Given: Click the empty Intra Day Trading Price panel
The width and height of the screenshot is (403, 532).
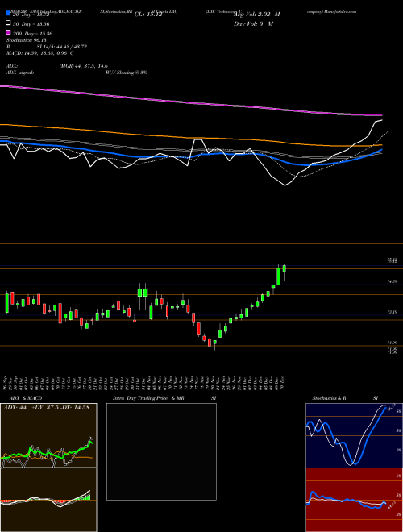Looking at the screenshot, I should pos(161,451).
